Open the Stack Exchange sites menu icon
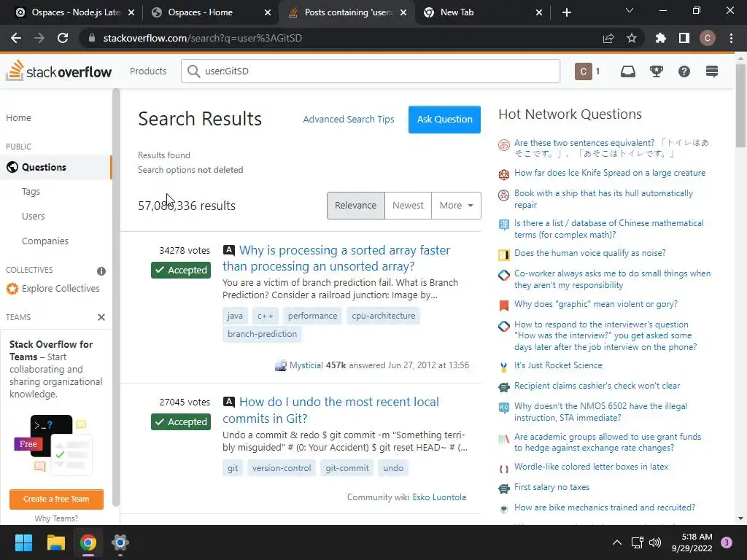Viewport: 747px width, 560px height. [x=712, y=71]
